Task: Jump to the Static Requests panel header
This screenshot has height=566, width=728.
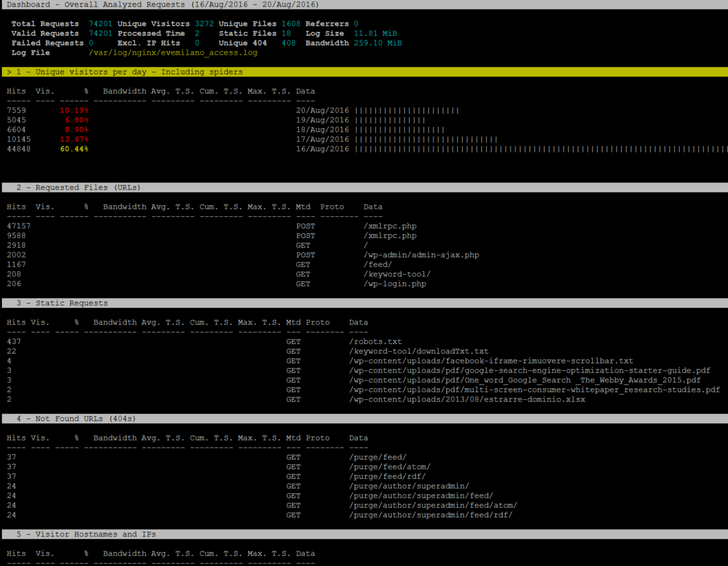Action: (364, 303)
